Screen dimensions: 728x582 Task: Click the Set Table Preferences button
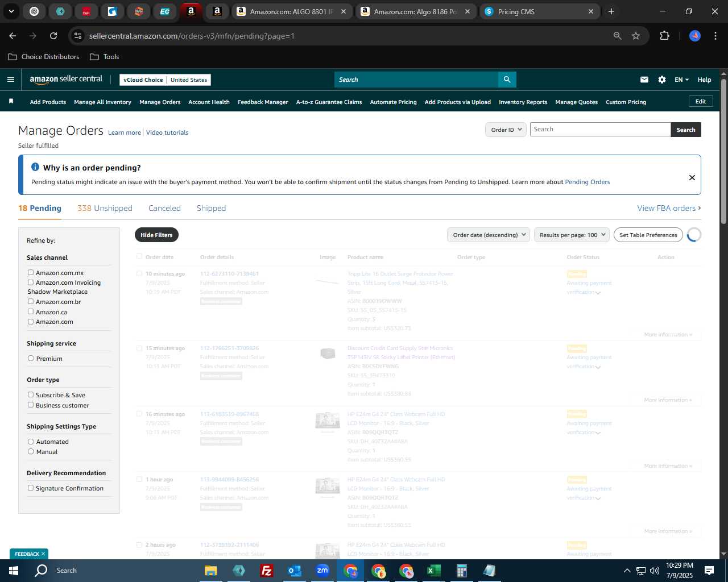(x=648, y=235)
